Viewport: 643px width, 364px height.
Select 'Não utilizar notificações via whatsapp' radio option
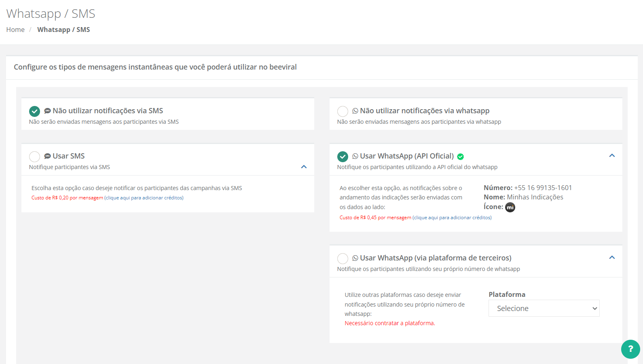pos(343,111)
